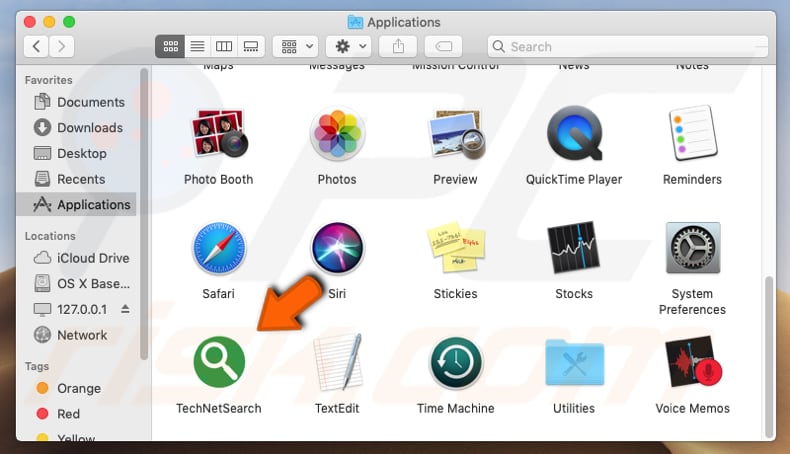Click the Share toolbar button
790x454 pixels.
(399, 46)
